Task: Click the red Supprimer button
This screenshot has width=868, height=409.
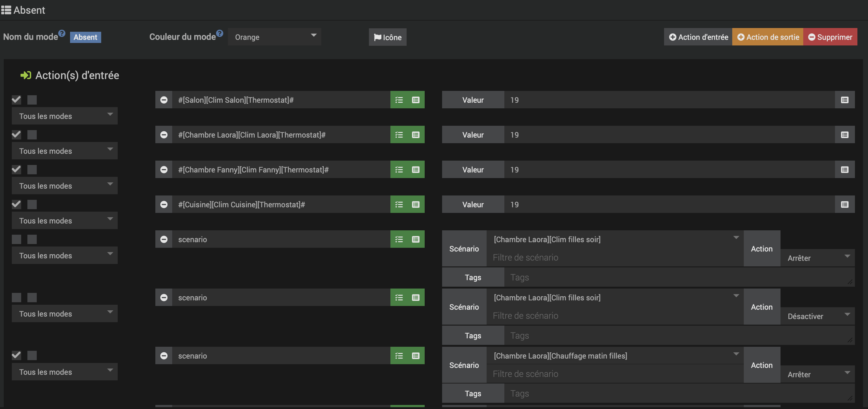Action: click(830, 37)
